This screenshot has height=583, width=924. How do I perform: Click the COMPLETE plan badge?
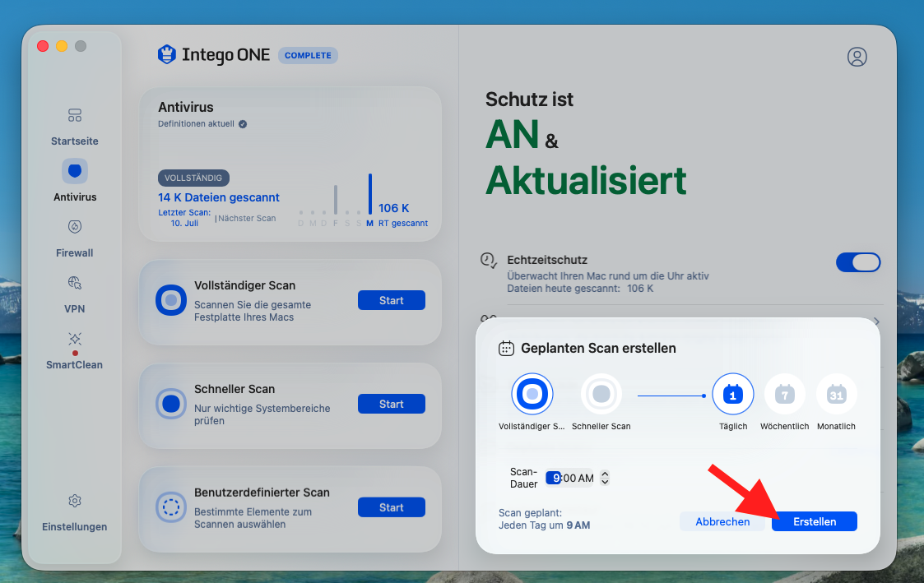308,55
